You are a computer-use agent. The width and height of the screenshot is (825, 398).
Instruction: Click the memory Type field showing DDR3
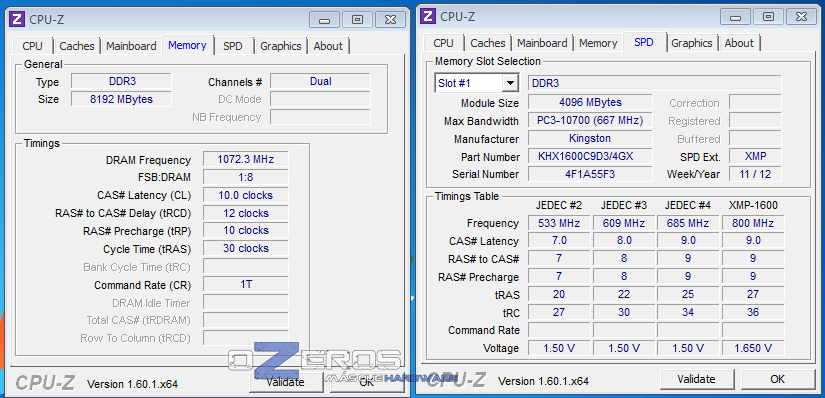point(122,81)
